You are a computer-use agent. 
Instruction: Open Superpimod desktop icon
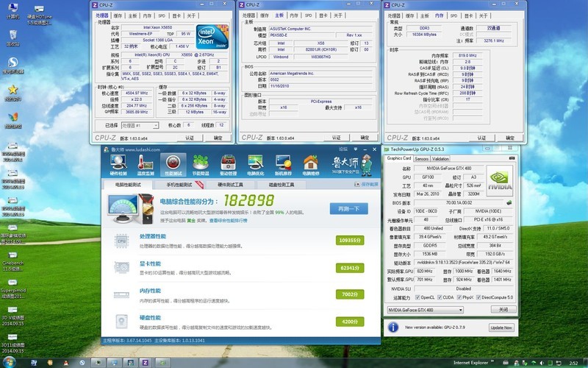point(12,289)
